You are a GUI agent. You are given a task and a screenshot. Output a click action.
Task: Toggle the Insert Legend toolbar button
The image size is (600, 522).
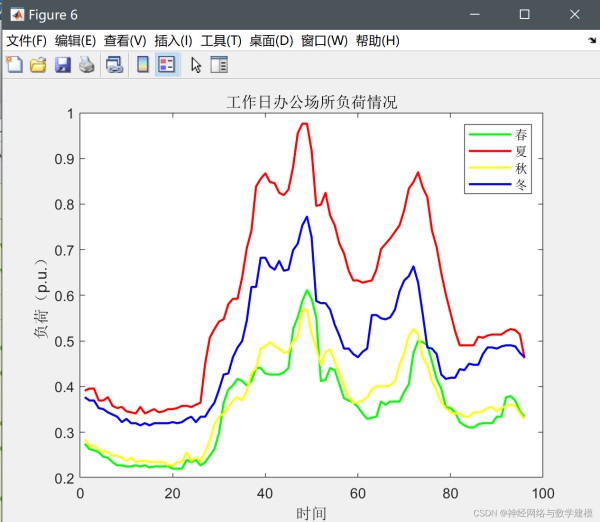click(x=167, y=65)
